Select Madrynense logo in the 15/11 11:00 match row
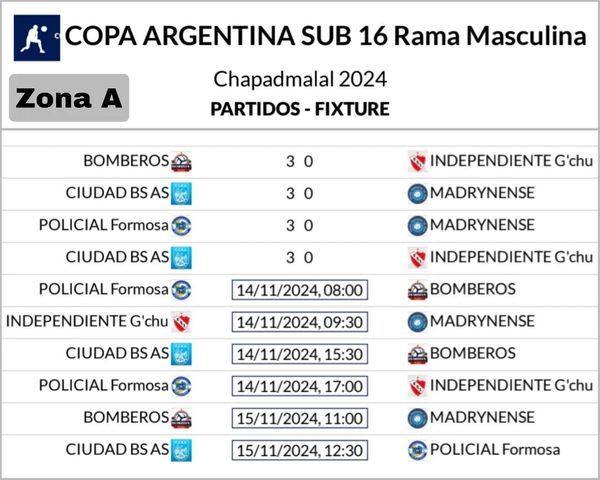The image size is (600, 480). coord(417,418)
